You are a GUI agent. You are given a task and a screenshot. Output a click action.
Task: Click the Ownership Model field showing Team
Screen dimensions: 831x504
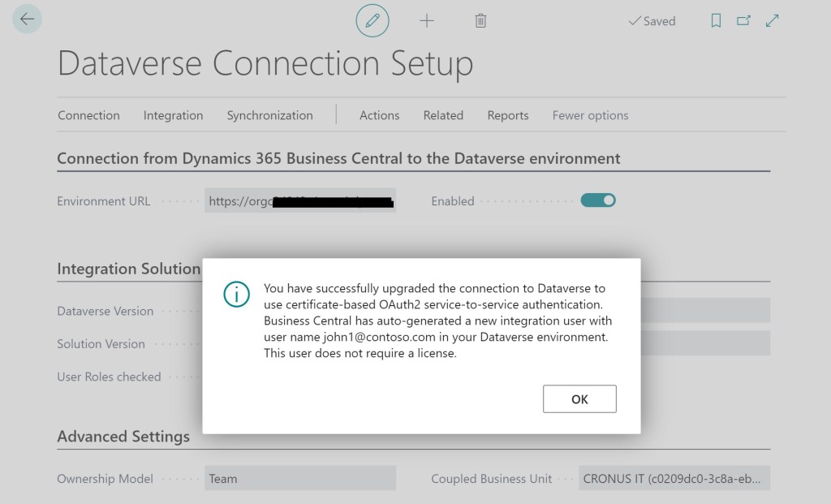(299, 478)
